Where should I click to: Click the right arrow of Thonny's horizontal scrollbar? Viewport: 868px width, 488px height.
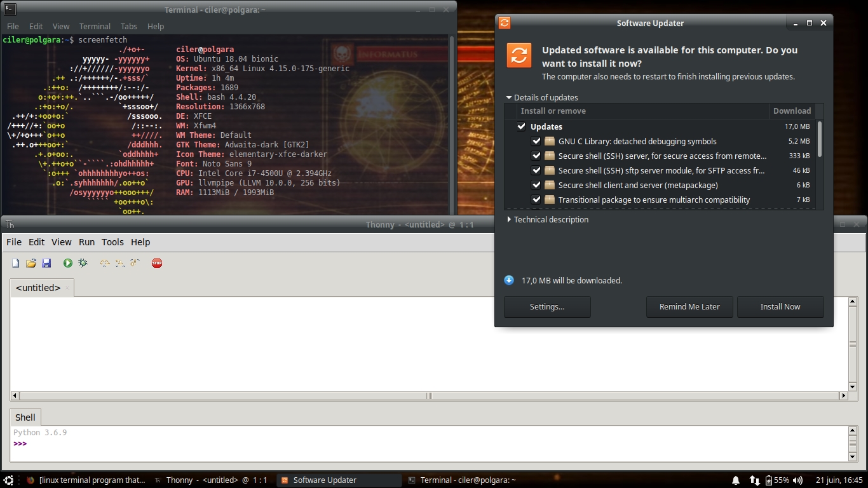(x=844, y=396)
